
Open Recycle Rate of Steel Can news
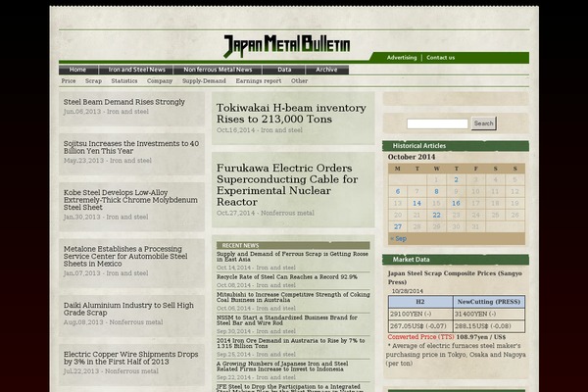[x=287, y=276]
